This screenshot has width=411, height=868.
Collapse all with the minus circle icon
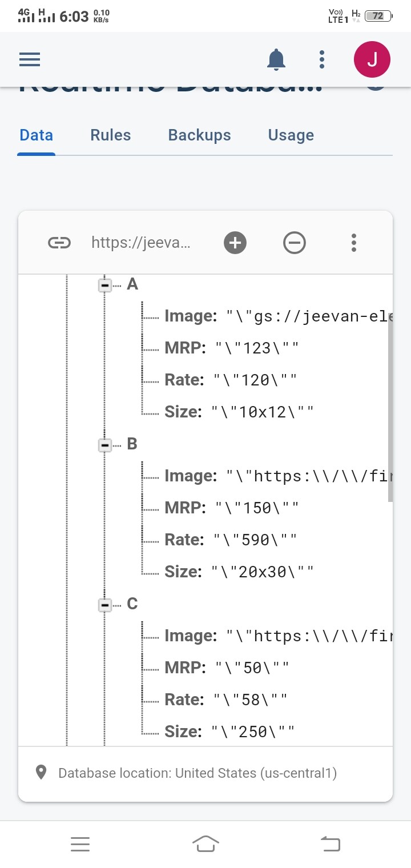point(295,243)
